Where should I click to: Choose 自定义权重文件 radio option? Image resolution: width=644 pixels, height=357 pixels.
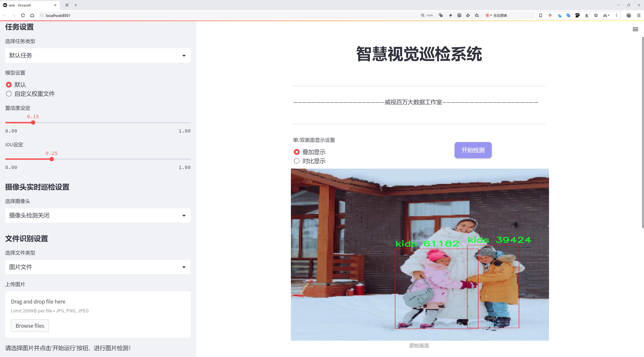pos(9,94)
